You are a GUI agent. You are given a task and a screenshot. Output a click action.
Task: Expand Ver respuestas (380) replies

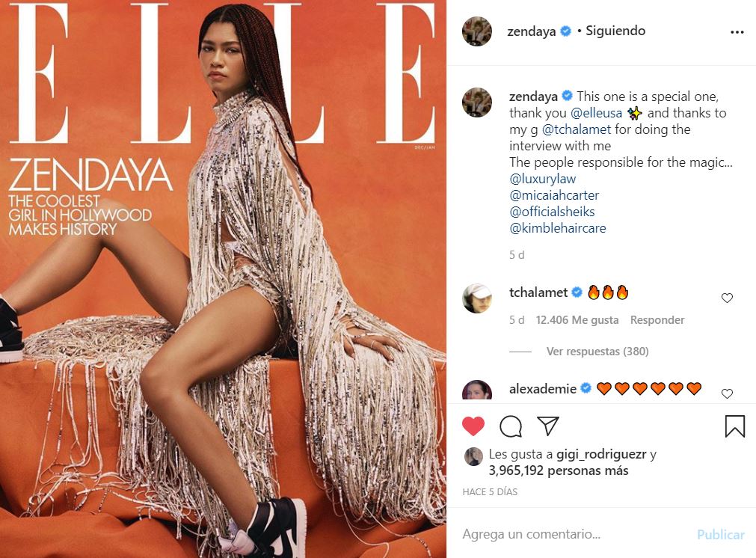[597, 351]
